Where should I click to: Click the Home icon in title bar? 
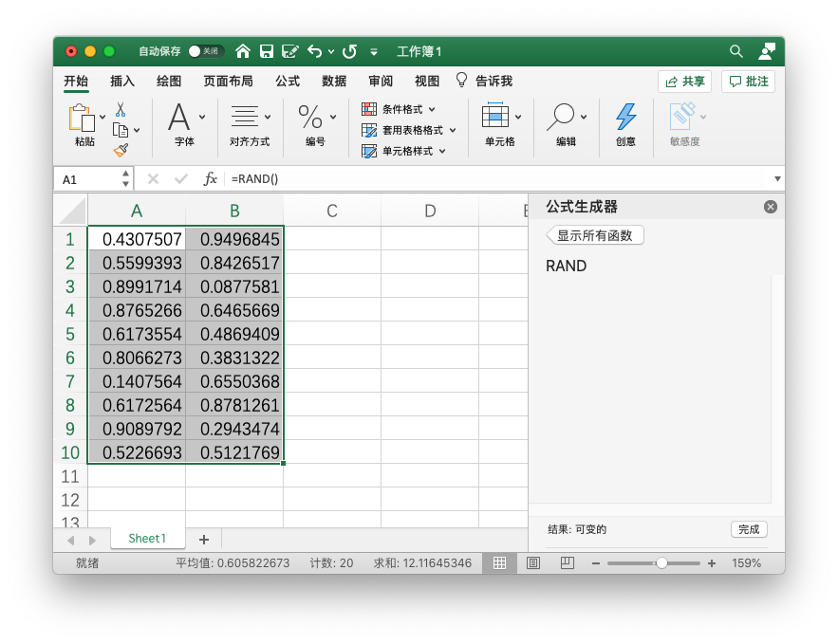243,51
